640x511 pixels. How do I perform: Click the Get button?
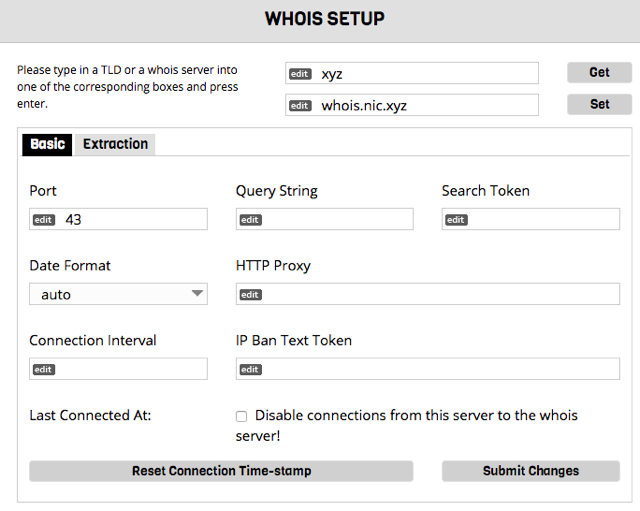[x=599, y=73]
